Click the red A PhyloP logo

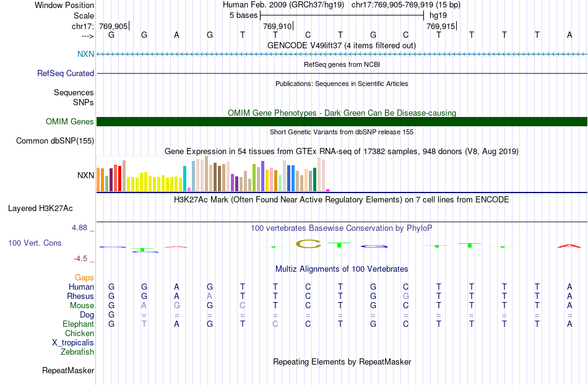pyautogui.click(x=569, y=246)
